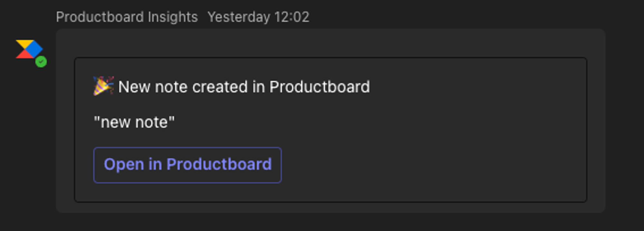Click the word "Insights" in sender name
644x231 pixels.
click(173, 17)
